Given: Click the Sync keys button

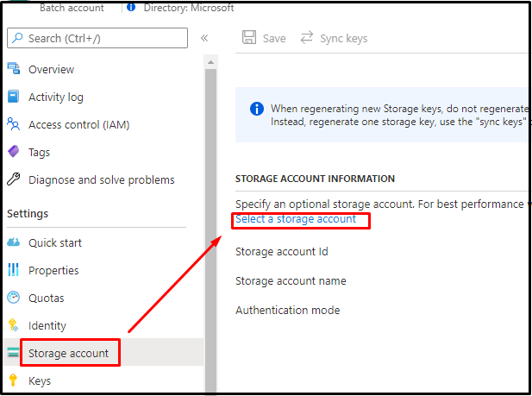Looking at the screenshot, I should click(334, 38).
